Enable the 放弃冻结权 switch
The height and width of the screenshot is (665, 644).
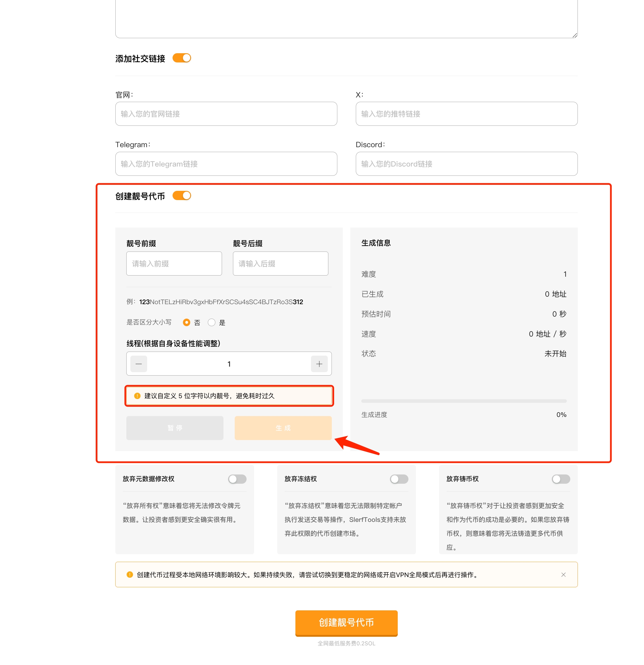399,479
